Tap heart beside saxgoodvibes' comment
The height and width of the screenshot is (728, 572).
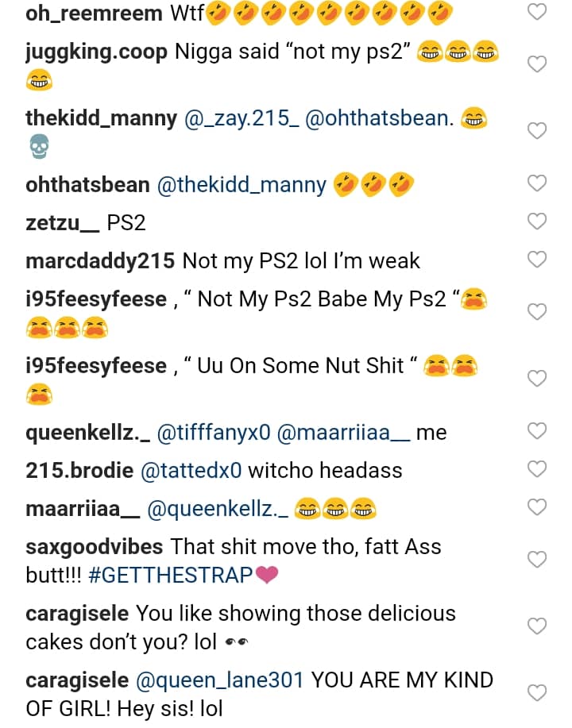point(538,560)
